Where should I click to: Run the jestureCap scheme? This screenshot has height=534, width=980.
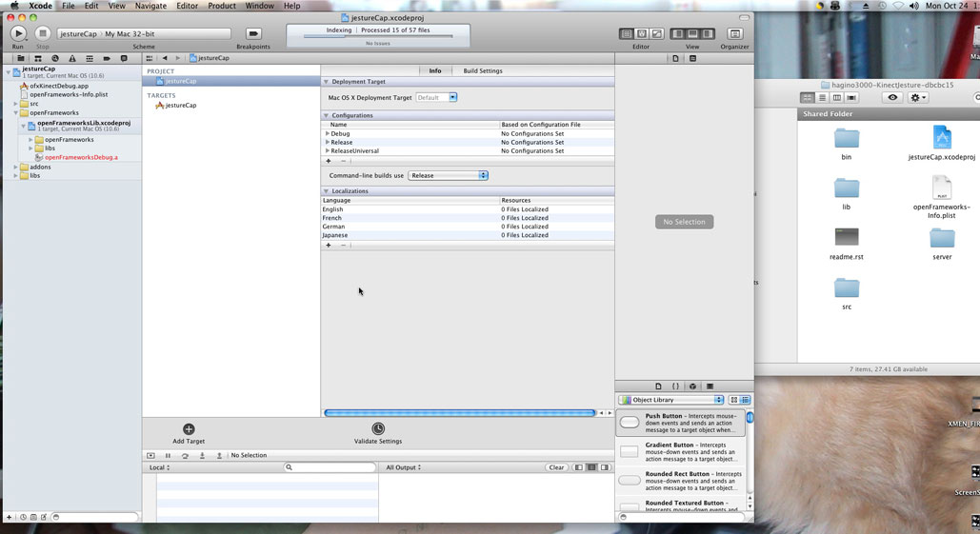click(18, 33)
